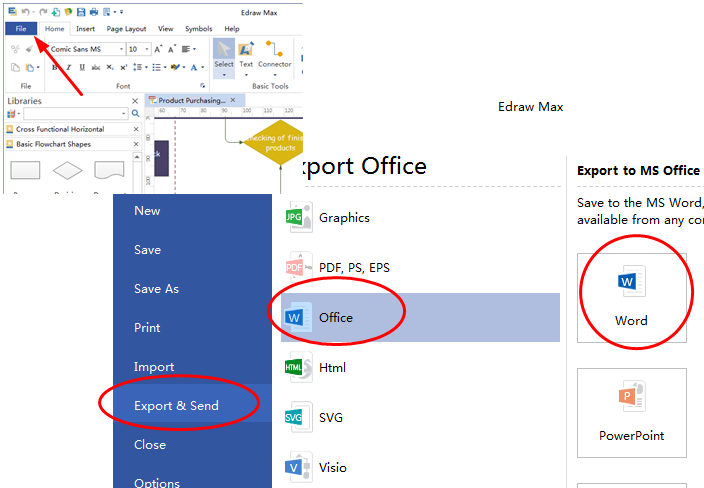704x488 pixels.
Task: Toggle Underline formatting
Action: click(x=82, y=67)
